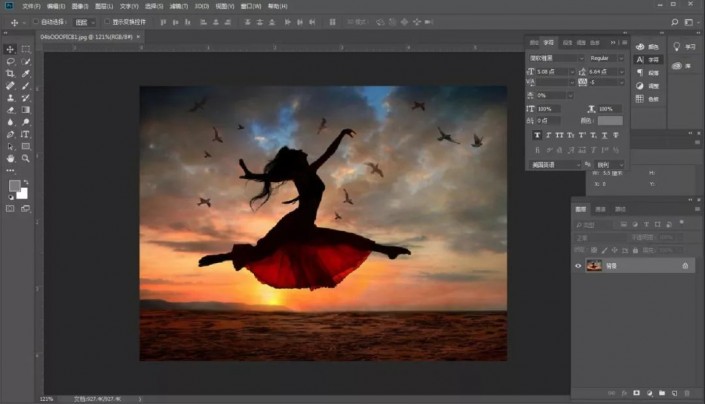This screenshot has height=404, width=705.
Task: Toggle visibility of the 背景 layer
Action: (578, 265)
